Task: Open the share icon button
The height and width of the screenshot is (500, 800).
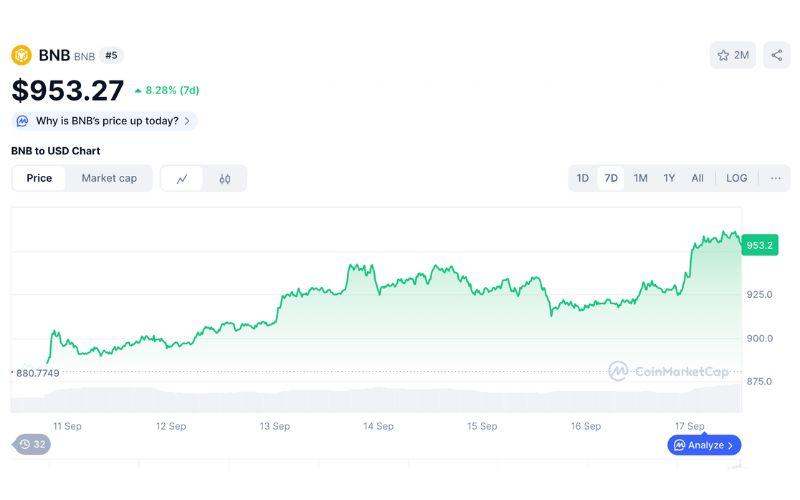Action: coord(777,55)
